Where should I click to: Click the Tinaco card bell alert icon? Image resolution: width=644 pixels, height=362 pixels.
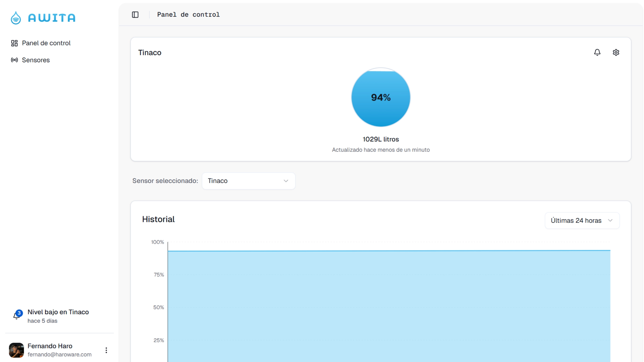click(597, 52)
